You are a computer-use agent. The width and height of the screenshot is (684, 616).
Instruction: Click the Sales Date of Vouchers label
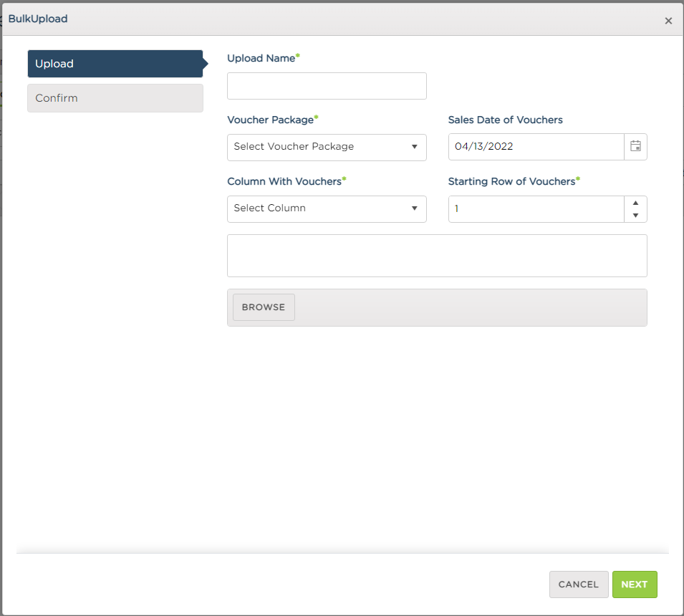505,120
